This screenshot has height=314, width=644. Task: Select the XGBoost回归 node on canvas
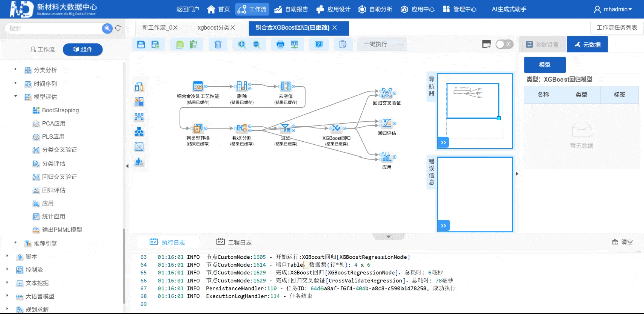point(336,128)
